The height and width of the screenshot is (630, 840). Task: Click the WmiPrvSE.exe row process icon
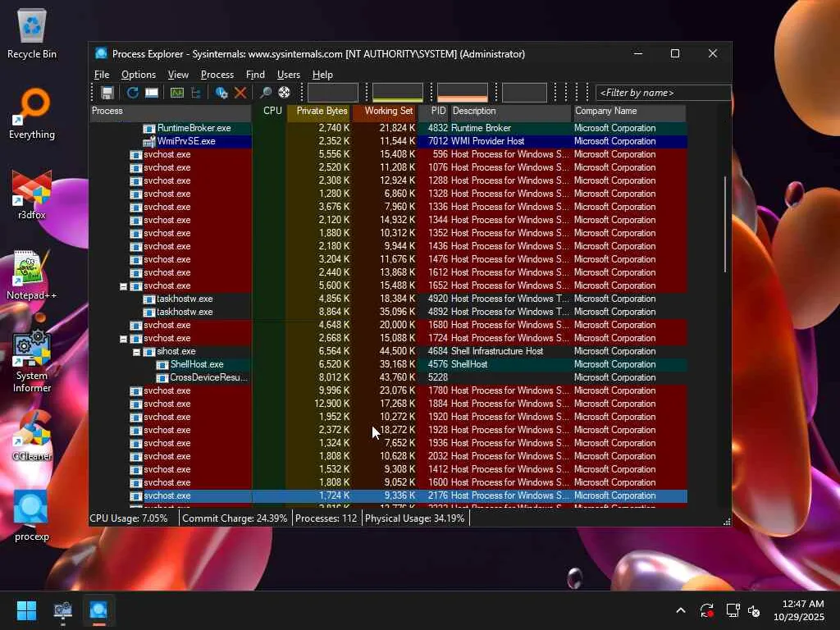148,141
